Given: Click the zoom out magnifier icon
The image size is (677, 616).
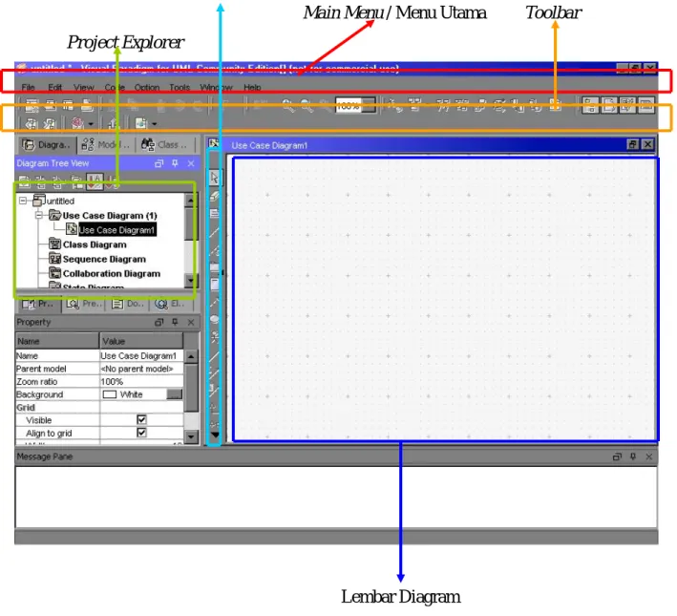Looking at the screenshot, I should tap(307, 105).
